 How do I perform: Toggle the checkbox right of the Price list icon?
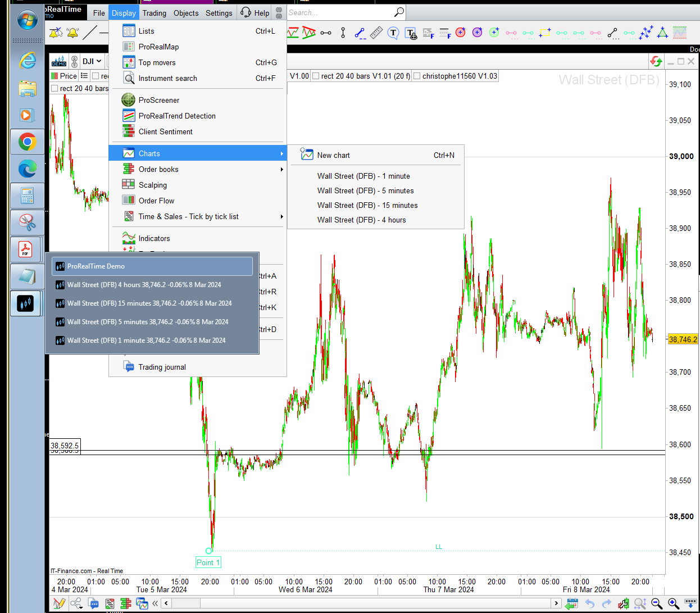click(x=96, y=76)
